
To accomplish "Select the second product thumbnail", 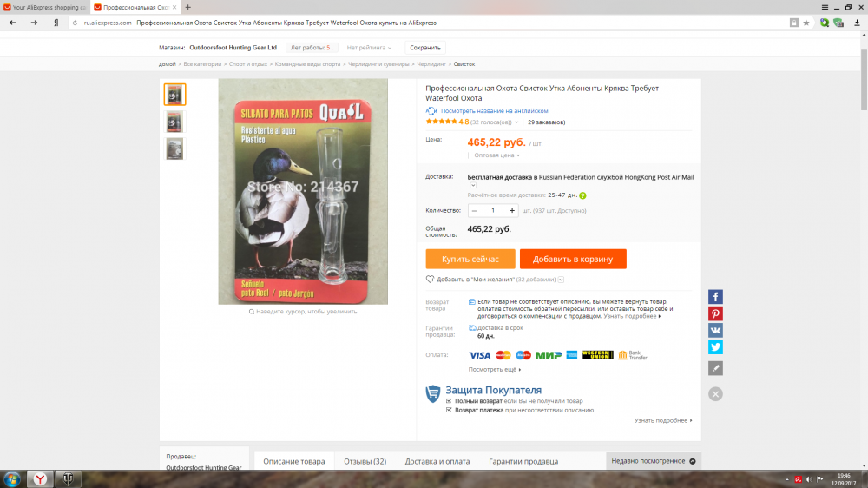I will [174, 122].
